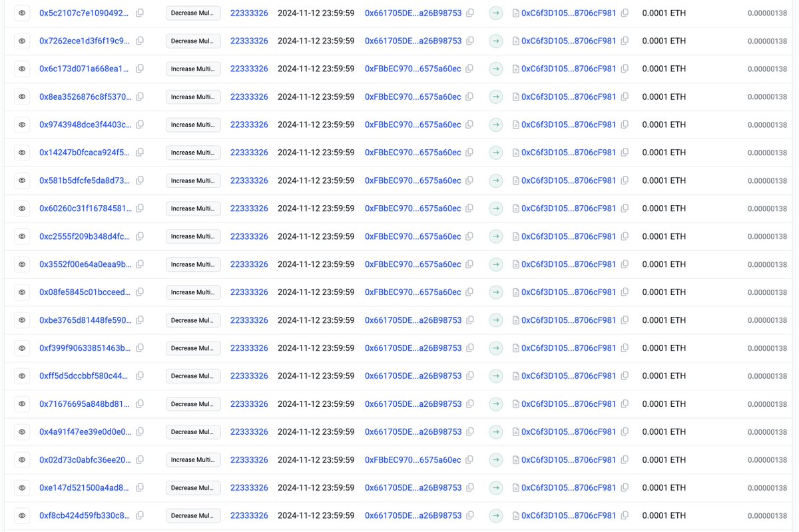Click Decrease Mul... method badge in row 0xbe3765d81448fe590
Image resolution: width=799 pixels, height=532 pixels.
click(x=193, y=320)
